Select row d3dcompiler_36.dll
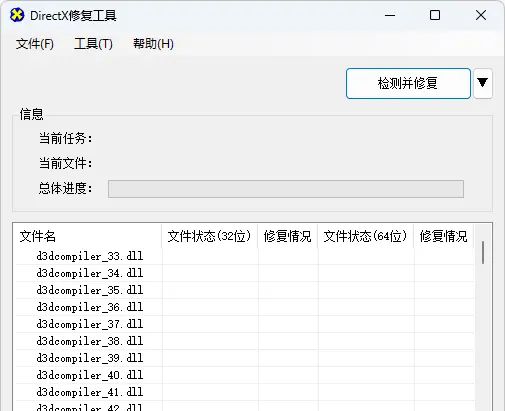 [244, 307]
